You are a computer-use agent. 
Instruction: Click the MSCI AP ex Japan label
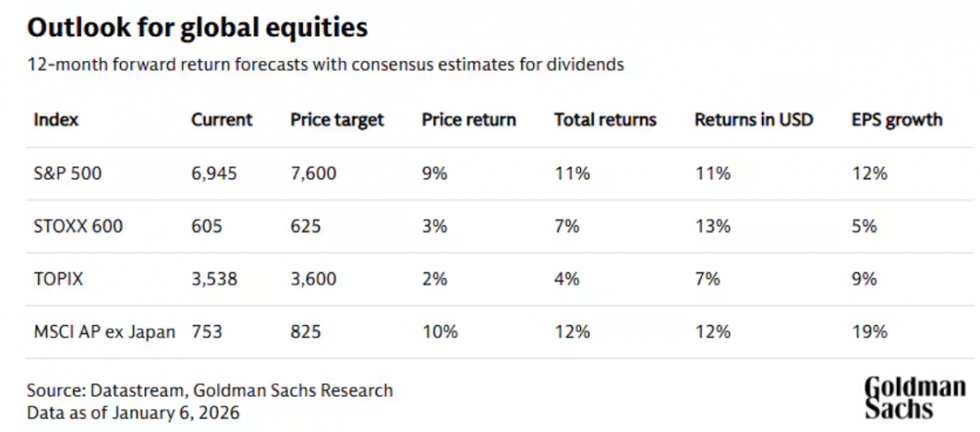pos(104,332)
